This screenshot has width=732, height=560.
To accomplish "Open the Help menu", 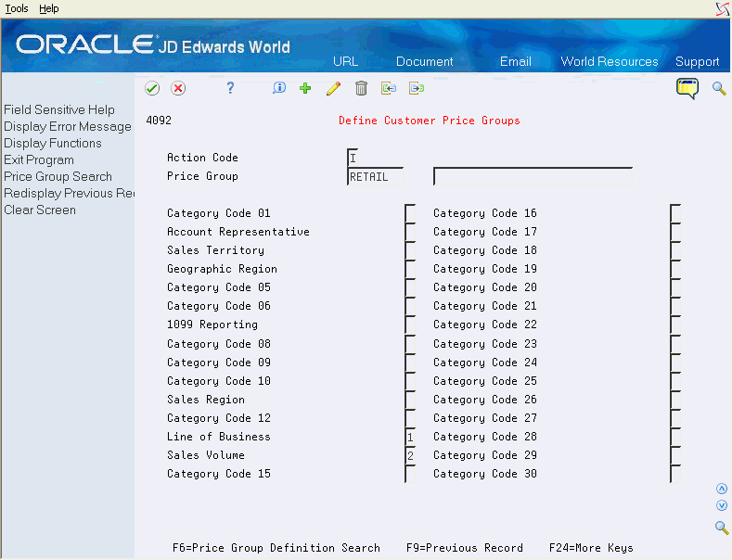I will point(48,8).
